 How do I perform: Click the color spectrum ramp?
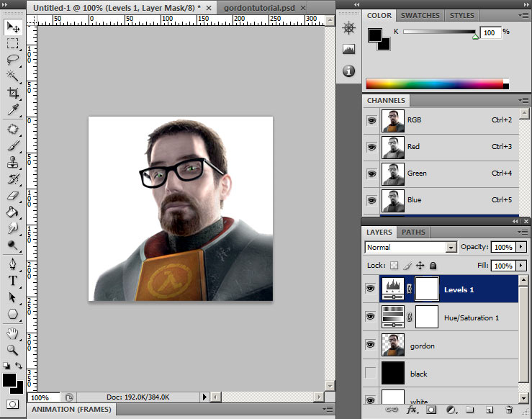click(438, 84)
